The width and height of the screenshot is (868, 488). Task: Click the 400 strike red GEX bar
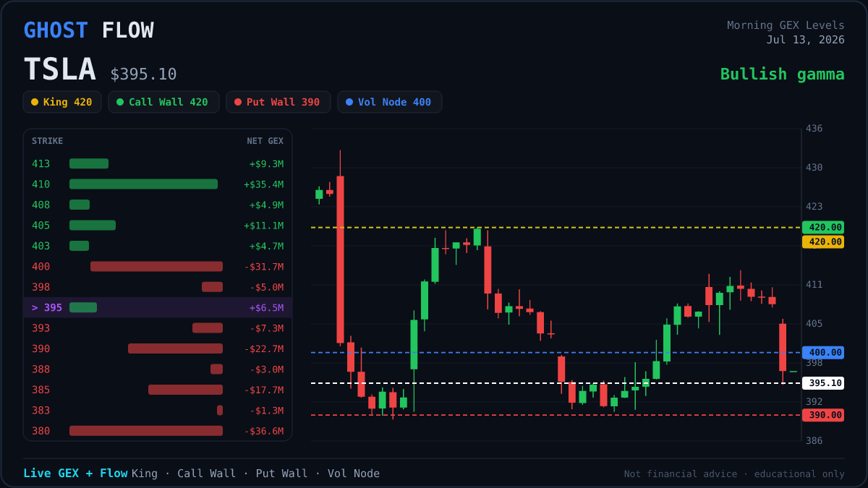(156, 267)
